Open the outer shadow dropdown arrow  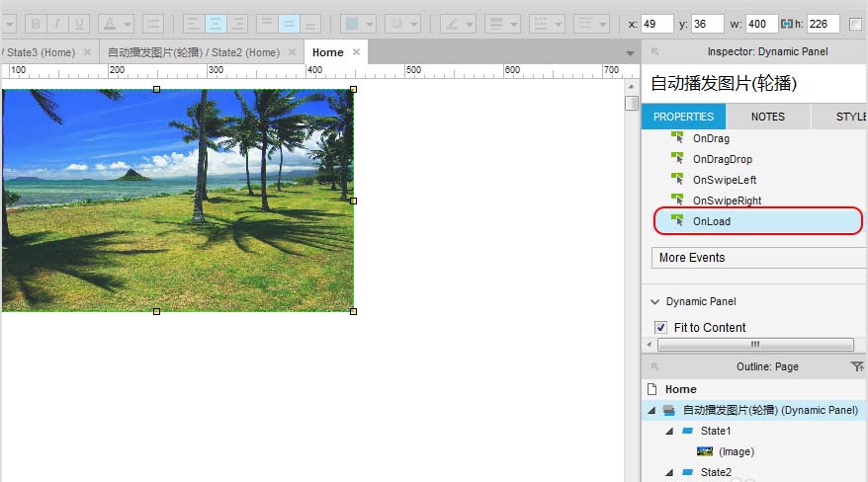point(414,25)
